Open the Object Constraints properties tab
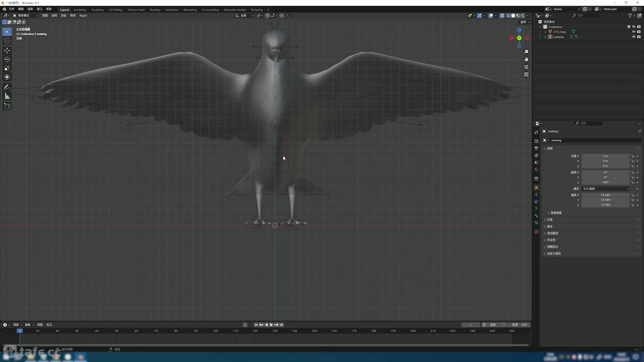Image resolution: width=644 pixels, height=362 pixels. (x=536, y=202)
